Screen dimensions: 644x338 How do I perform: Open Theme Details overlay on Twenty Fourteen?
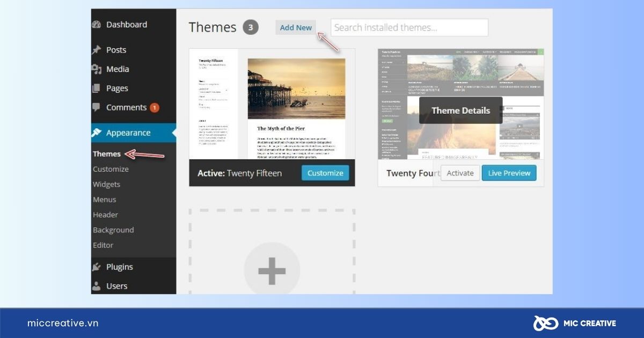(x=460, y=111)
